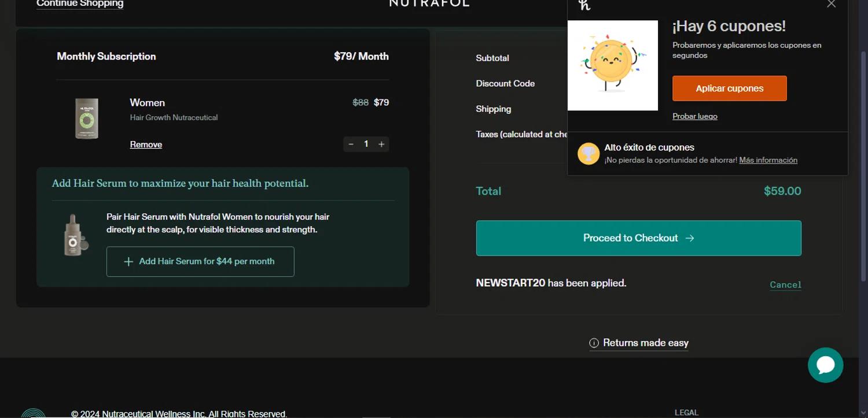Open the Más información link
868x418 pixels.
click(x=768, y=160)
